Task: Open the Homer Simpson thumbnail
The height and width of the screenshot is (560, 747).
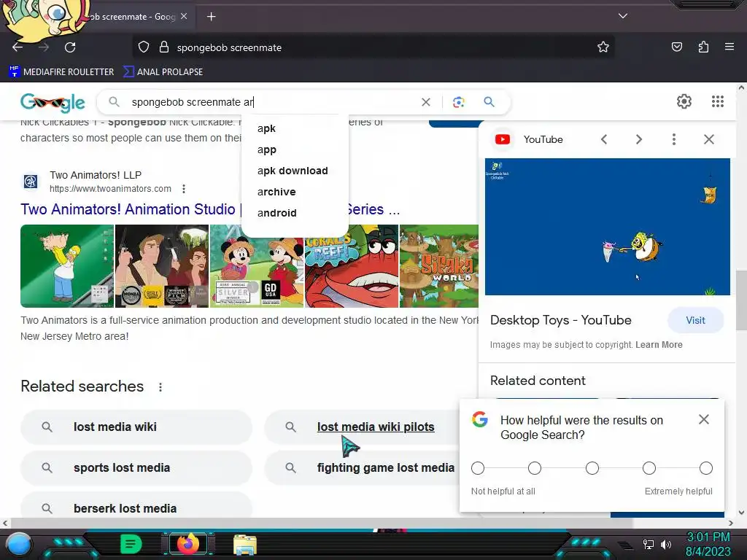Action: [x=67, y=266]
